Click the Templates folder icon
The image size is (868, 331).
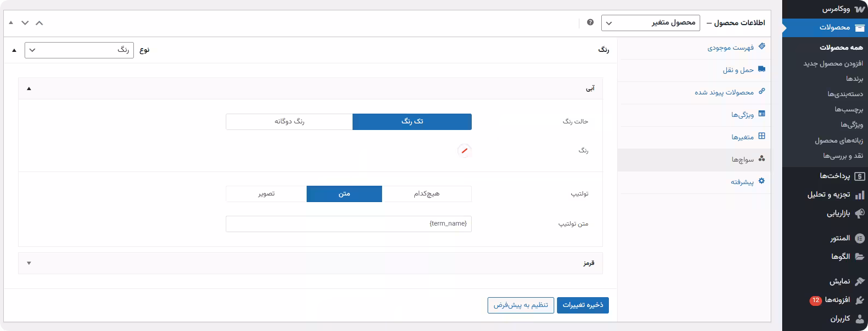point(860,257)
